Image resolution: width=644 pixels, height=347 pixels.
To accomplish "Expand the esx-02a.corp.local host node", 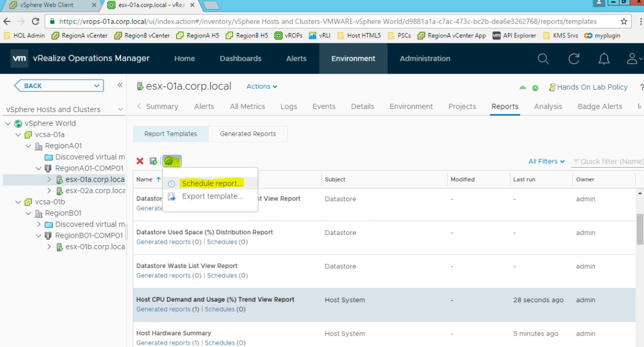I will tap(49, 191).
